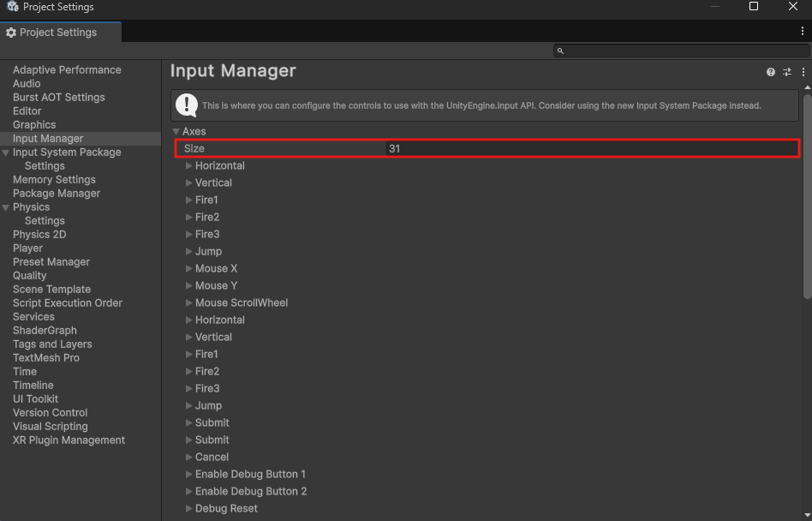Open Graphics settings
This screenshot has width=812, height=521.
click(34, 125)
